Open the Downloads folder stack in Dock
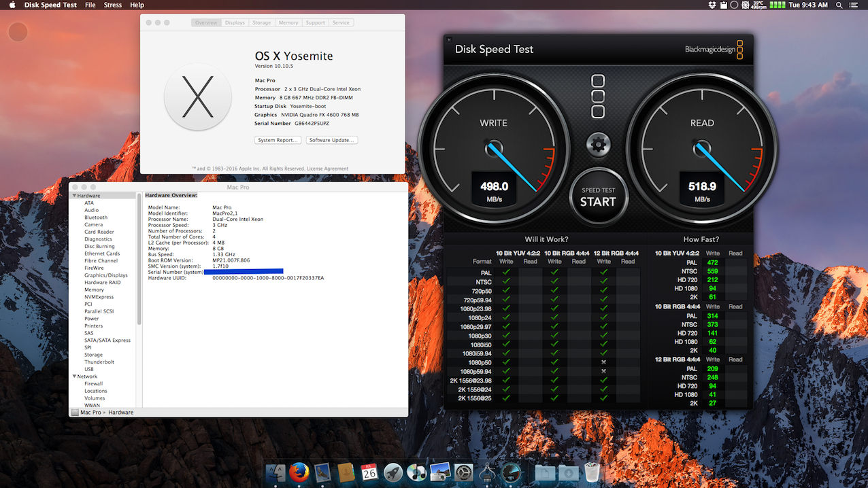 568,472
